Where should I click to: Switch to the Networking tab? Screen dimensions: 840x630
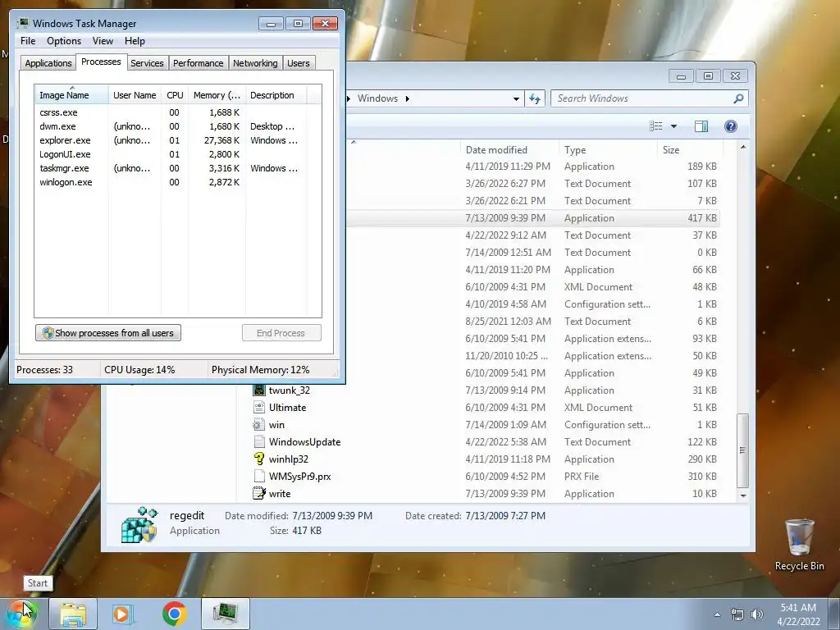pyautogui.click(x=255, y=63)
